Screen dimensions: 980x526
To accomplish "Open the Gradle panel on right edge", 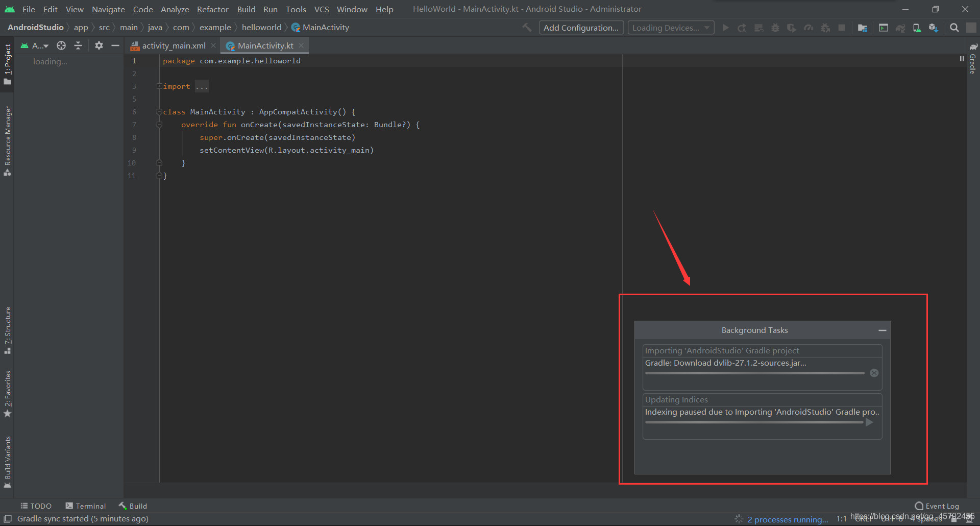I will click(973, 58).
